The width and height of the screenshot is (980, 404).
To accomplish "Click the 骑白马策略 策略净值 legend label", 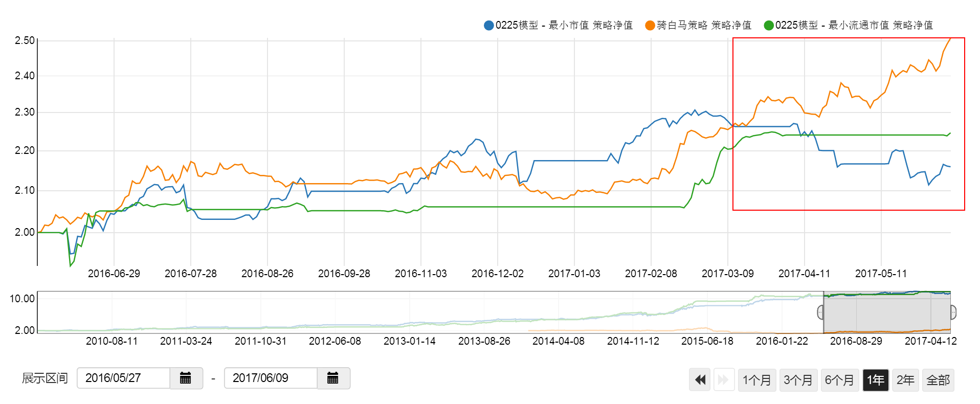I will tap(704, 25).
